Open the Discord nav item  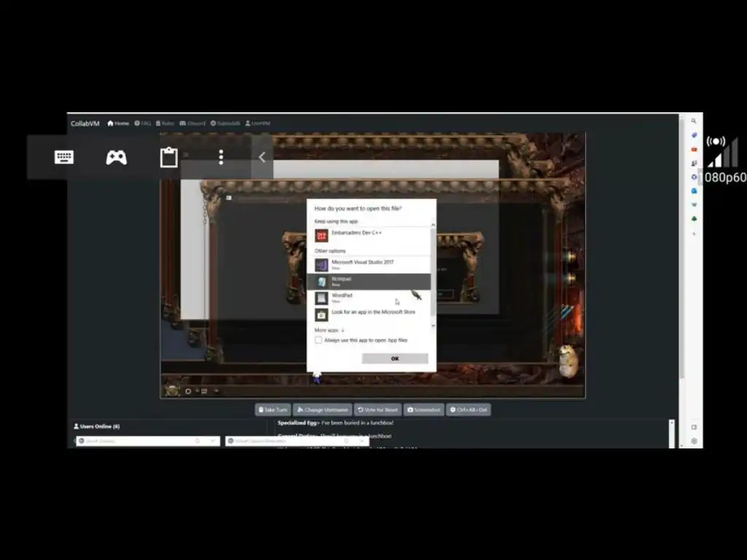(193, 123)
